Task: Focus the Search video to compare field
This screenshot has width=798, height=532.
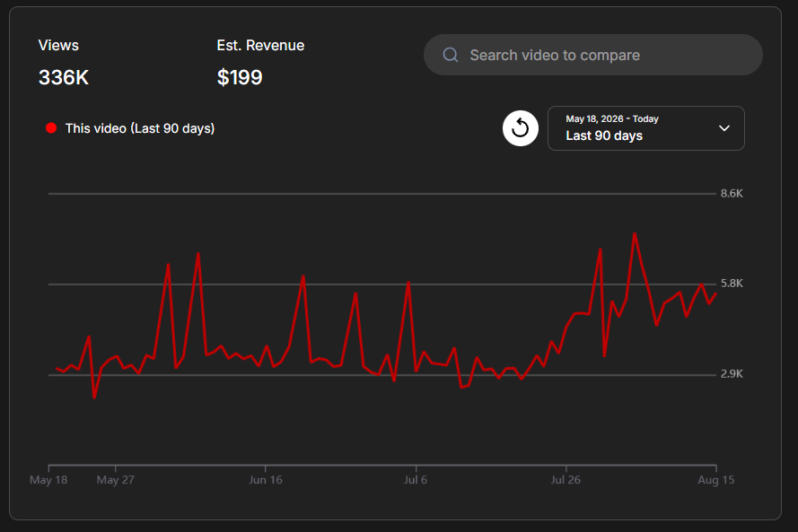Action: (593, 55)
